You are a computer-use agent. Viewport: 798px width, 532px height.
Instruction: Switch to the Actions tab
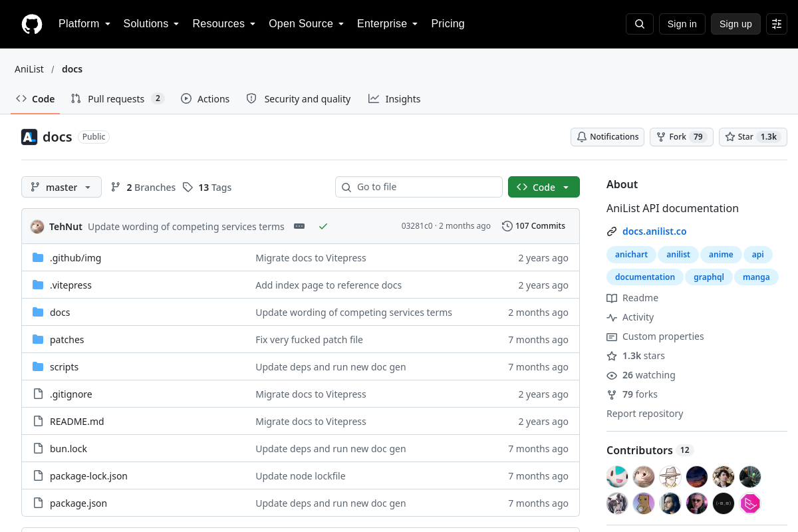205,99
